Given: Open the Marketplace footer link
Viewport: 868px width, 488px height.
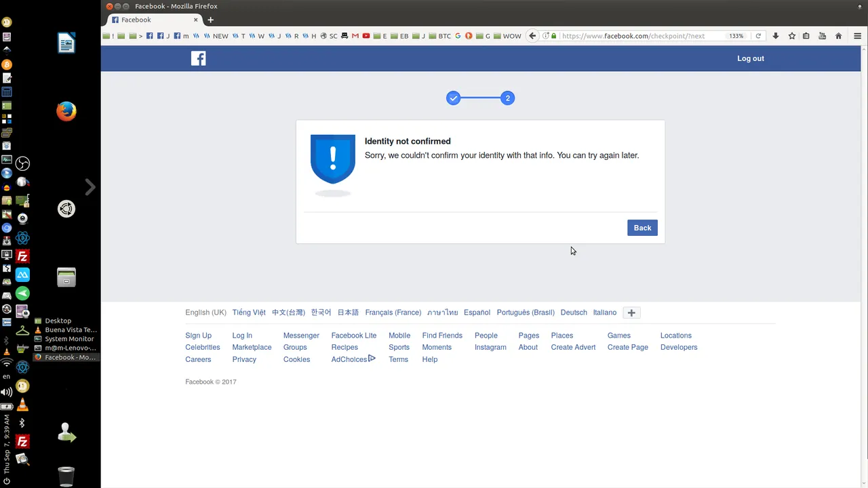Looking at the screenshot, I should [x=252, y=347].
